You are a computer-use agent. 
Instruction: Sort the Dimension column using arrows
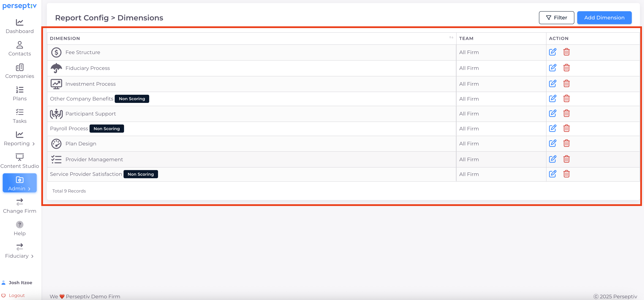pos(451,38)
